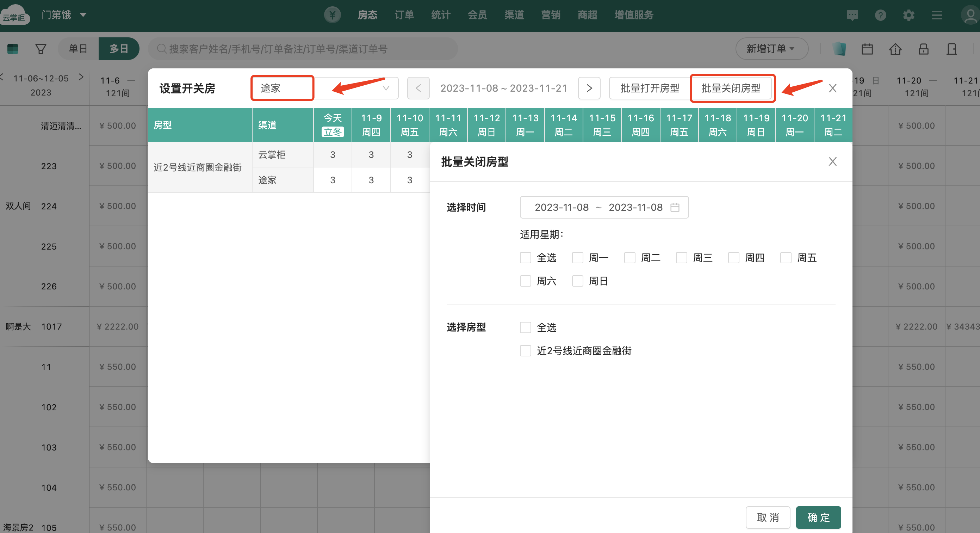Screen dimensions: 980x533
Task: Open the 新增订单 dropdown
Action: 771,49
